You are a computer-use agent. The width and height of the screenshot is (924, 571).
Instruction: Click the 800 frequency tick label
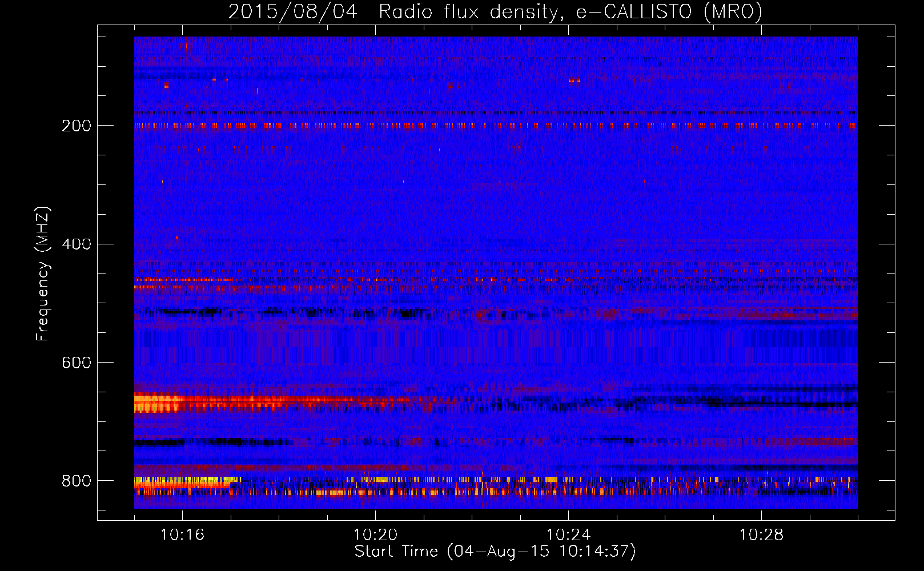pyautogui.click(x=77, y=481)
